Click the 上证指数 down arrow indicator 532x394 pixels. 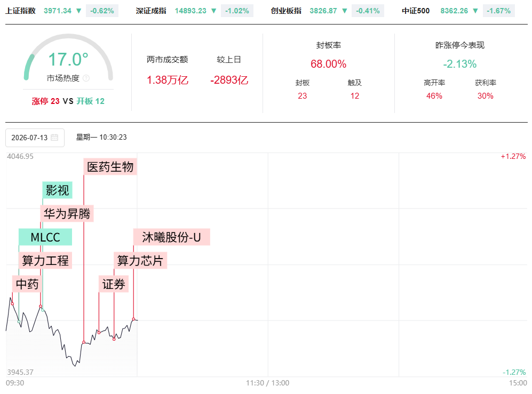click(x=79, y=11)
